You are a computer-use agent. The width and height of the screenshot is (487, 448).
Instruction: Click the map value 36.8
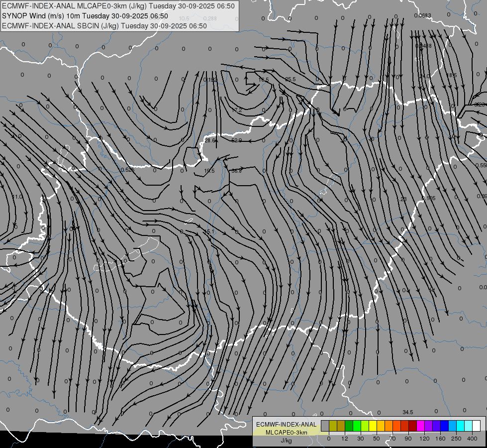click(x=237, y=171)
